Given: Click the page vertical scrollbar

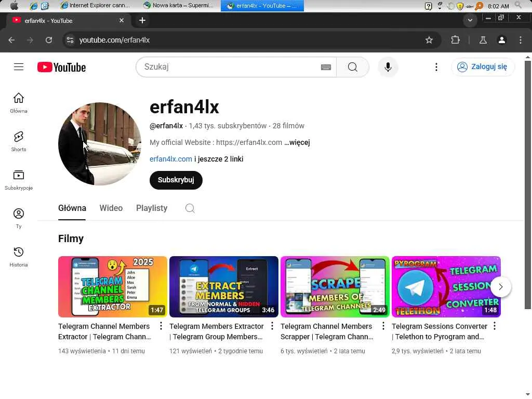Looking at the screenshot, I should tap(527, 185).
